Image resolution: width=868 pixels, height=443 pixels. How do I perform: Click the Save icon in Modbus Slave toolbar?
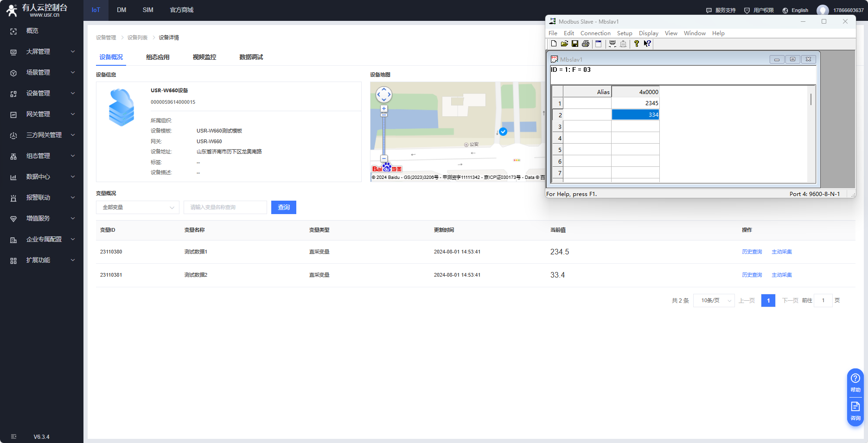(x=575, y=44)
